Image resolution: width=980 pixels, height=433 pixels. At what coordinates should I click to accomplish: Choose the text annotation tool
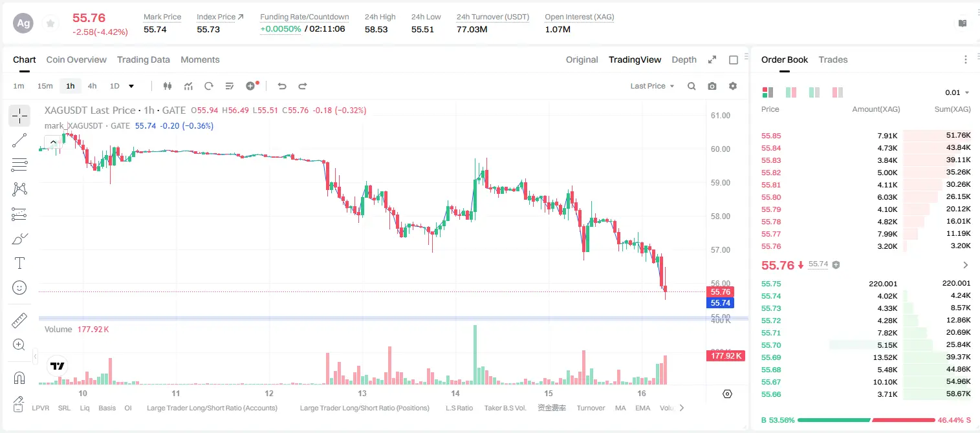coord(19,263)
